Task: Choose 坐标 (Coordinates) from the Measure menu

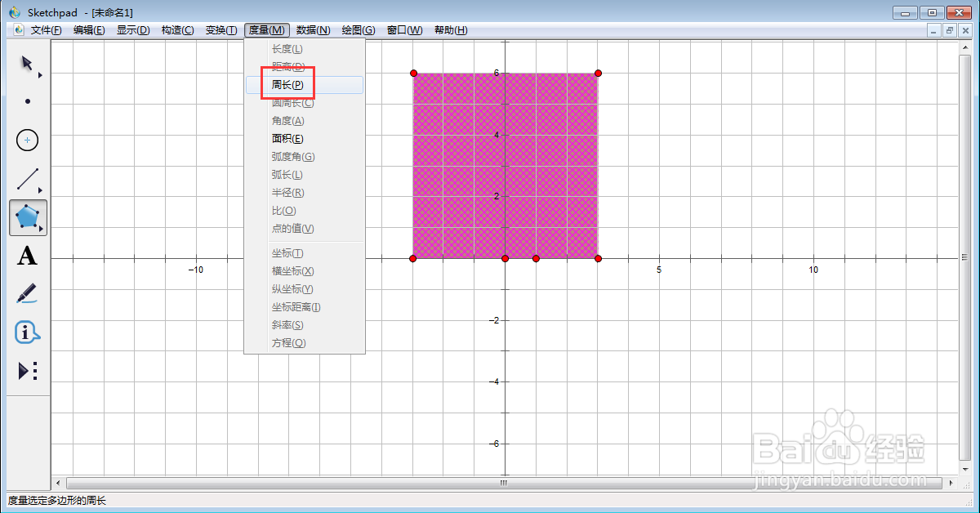Action: 286,252
